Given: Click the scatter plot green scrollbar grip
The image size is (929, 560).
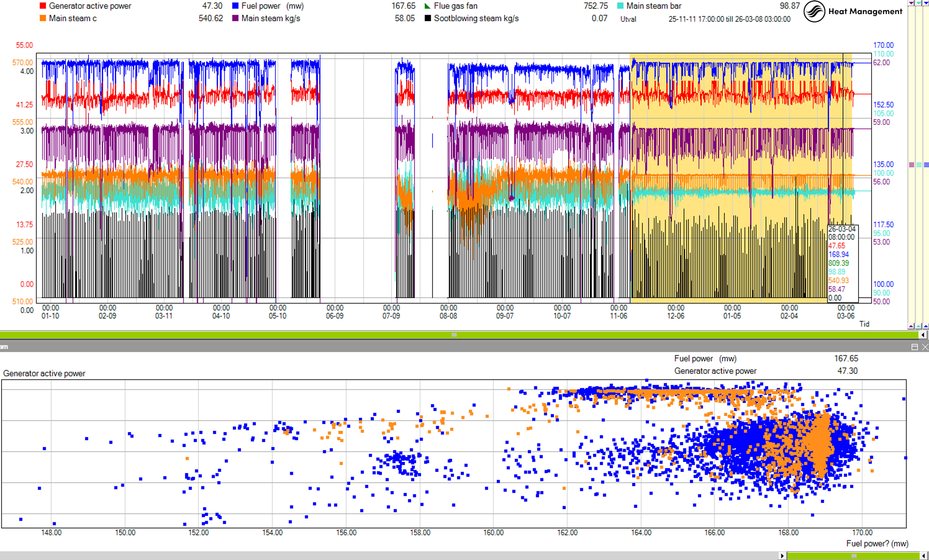Looking at the screenshot, I should point(854,556).
